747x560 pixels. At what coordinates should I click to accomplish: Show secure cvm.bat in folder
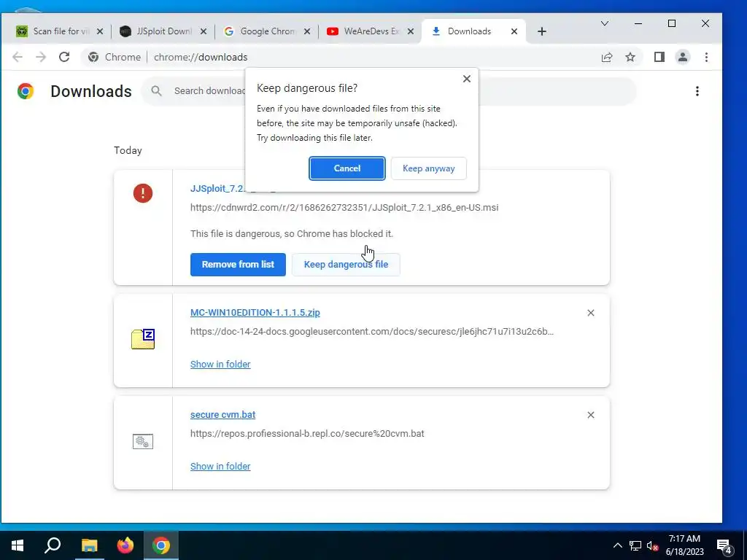(x=220, y=466)
